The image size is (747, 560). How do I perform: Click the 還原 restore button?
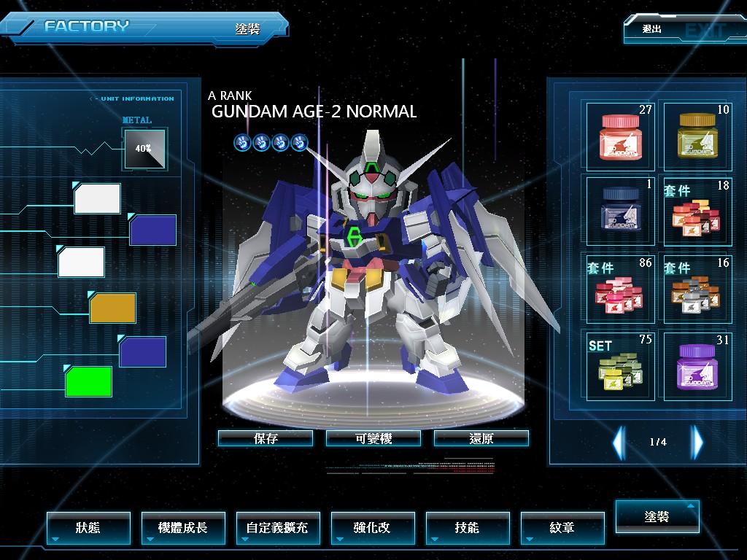point(481,438)
